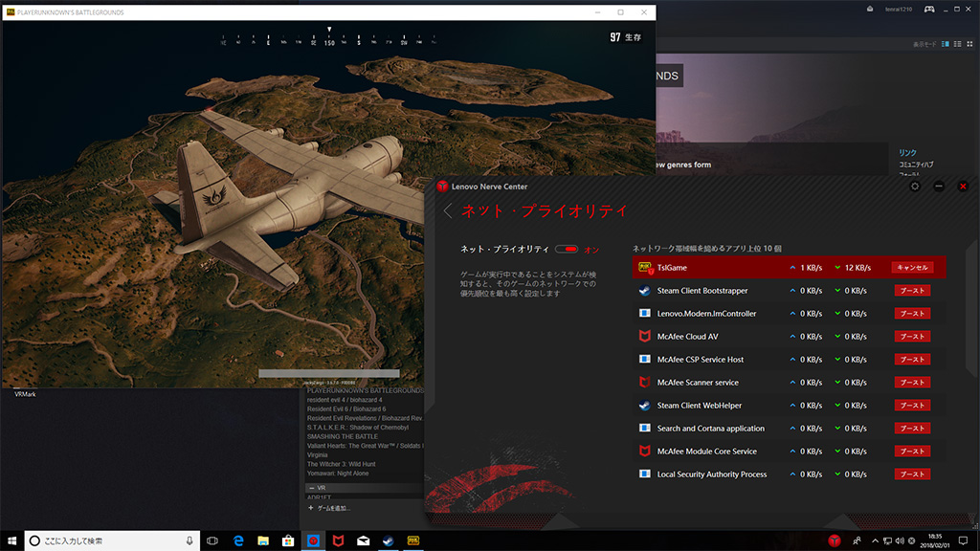The width and height of the screenshot is (980, 551).
Task: Open Lenovo Nerve Center taskbar icon
Action: point(313,540)
